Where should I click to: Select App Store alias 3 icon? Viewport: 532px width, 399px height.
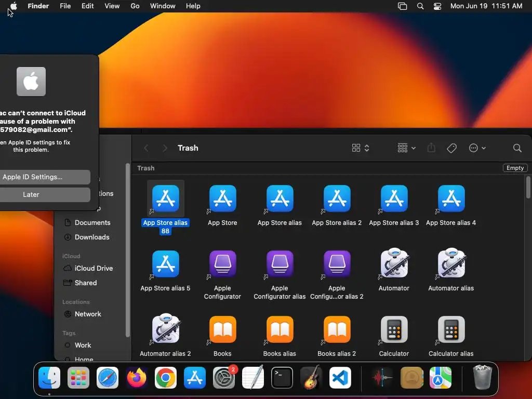pyautogui.click(x=394, y=198)
